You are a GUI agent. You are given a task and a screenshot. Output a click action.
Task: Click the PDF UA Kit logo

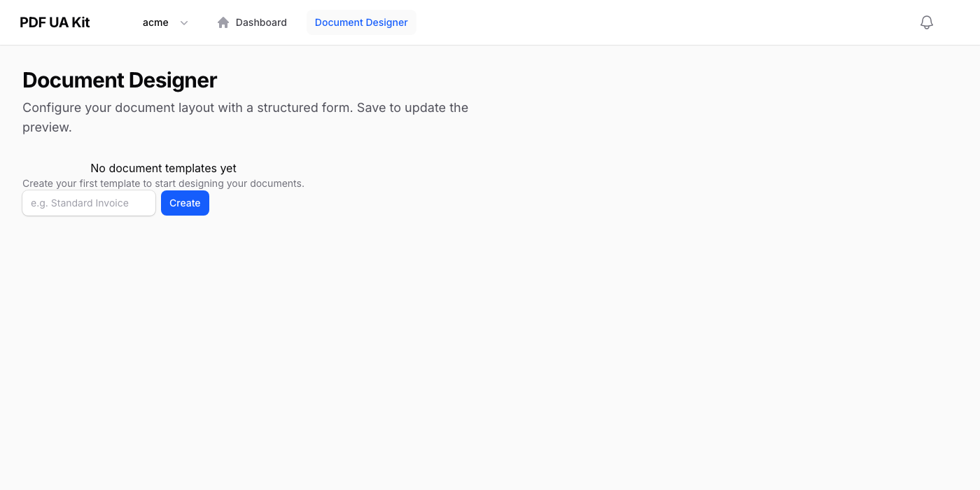pos(55,22)
